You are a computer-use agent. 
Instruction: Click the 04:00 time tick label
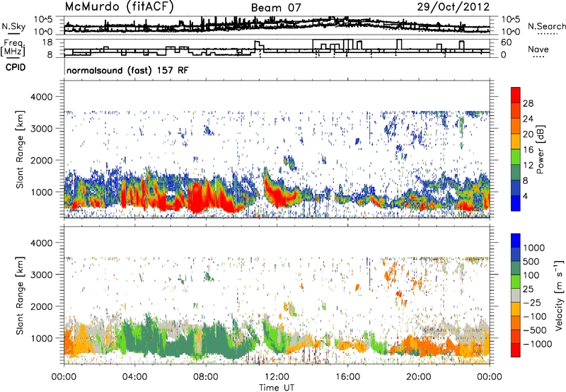[x=134, y=377]
